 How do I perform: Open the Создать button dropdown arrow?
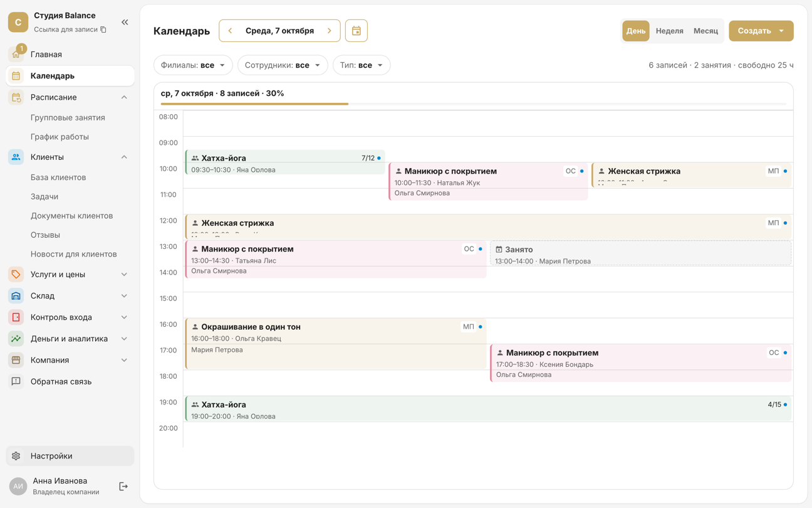point(781,31)
